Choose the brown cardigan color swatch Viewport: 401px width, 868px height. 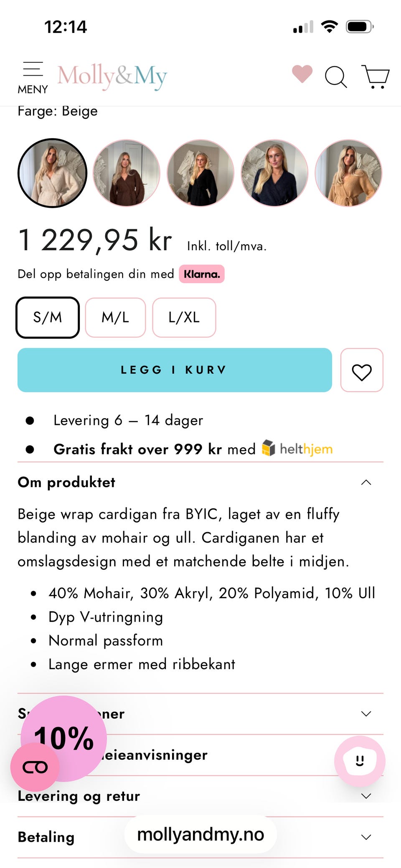126,173
